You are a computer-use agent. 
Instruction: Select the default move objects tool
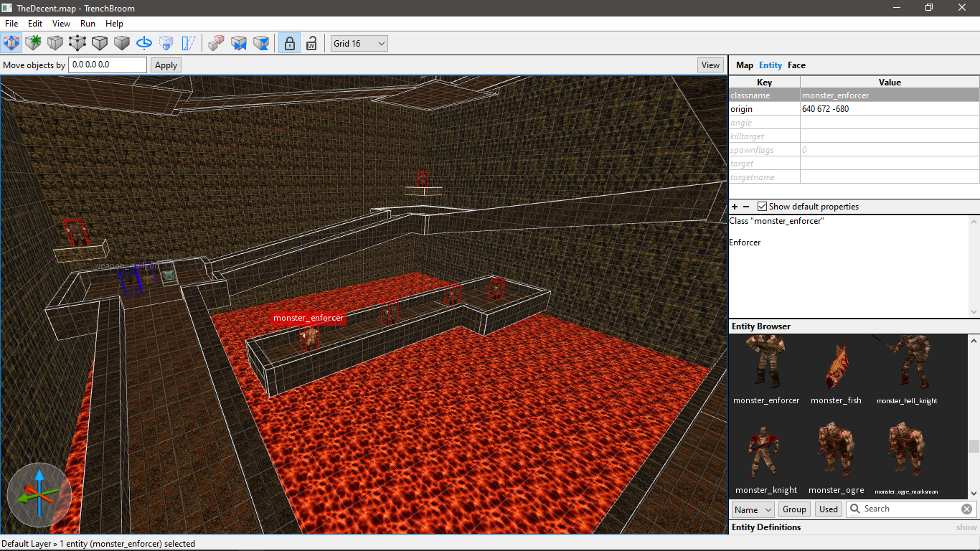click(x=11, y=43)
